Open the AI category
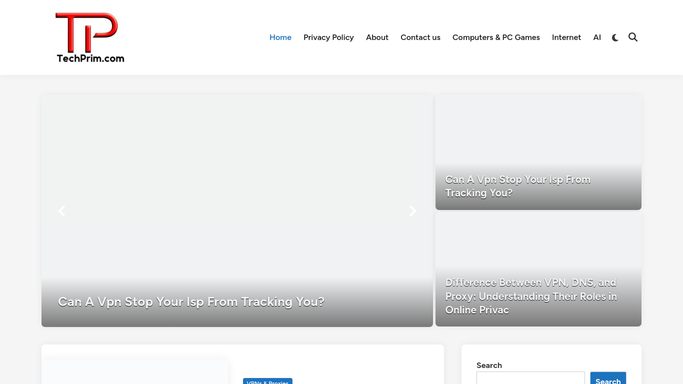 (x=597, y=37)
